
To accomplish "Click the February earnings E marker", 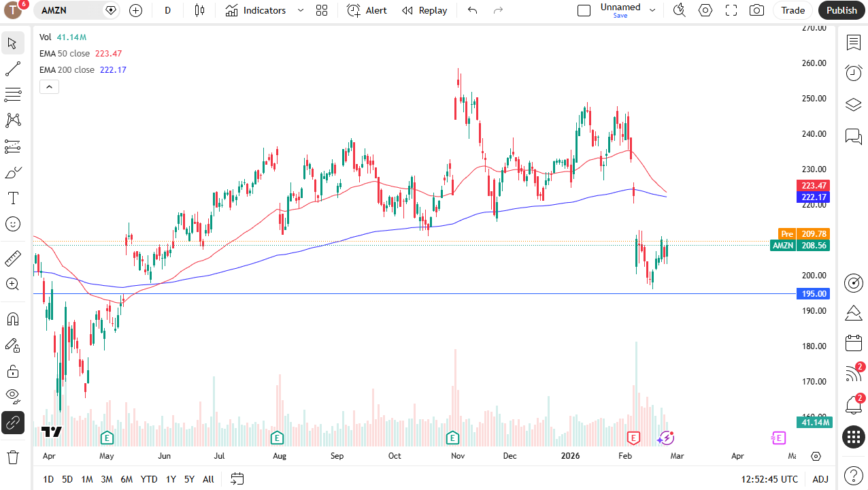I will point(634,438).
